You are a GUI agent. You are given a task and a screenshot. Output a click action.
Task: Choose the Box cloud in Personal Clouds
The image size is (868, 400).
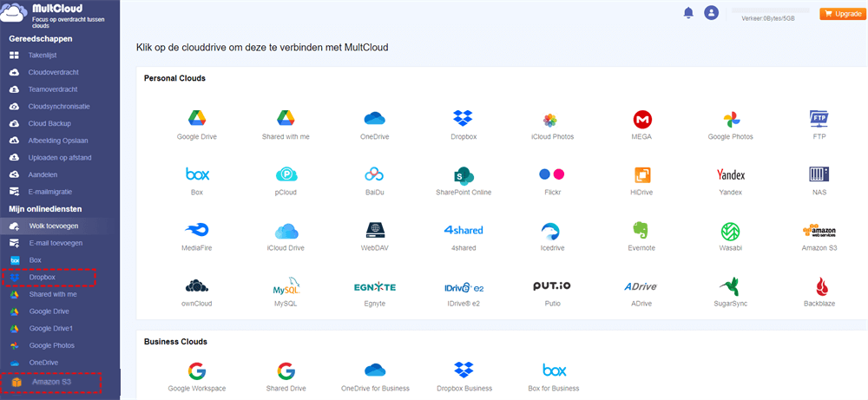coord(196,180)
